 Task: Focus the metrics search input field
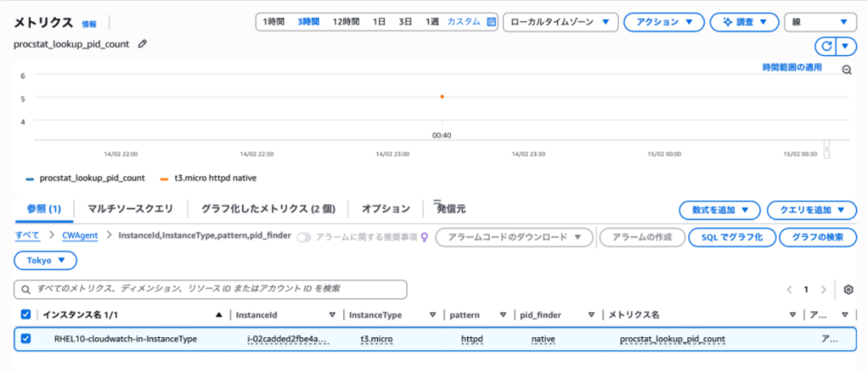[210, 290]
